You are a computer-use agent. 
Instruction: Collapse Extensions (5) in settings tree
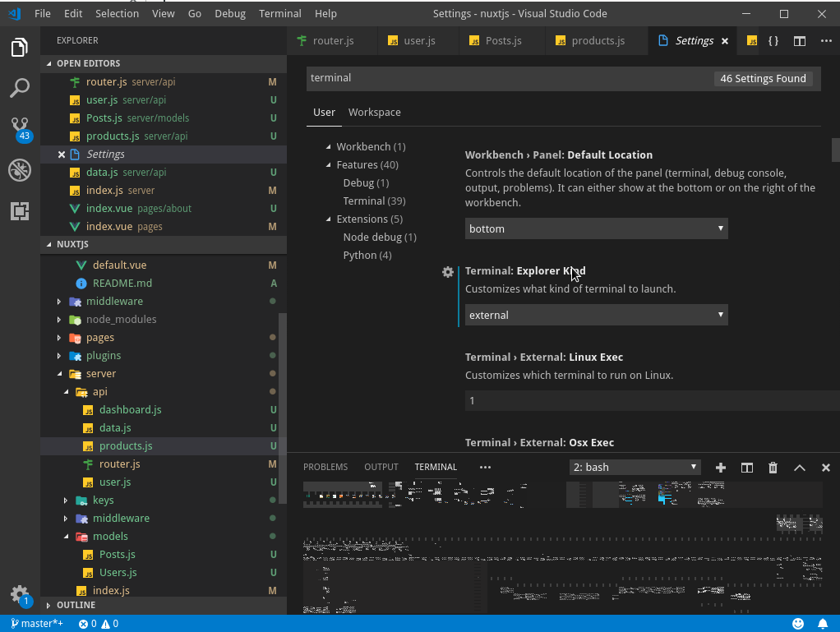point(329,219)
